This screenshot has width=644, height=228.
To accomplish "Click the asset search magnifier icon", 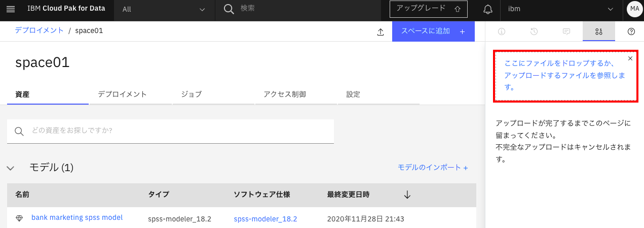I will (x=19, y=132).
